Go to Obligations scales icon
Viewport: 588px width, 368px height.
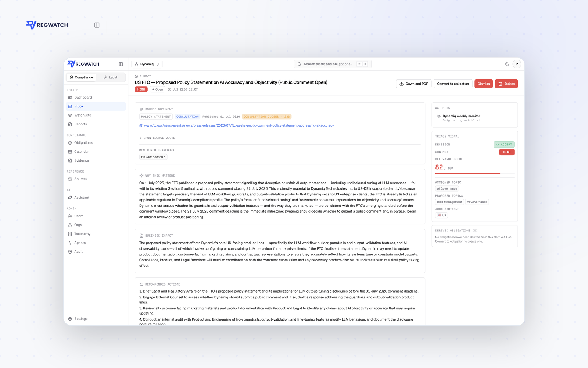70,143
